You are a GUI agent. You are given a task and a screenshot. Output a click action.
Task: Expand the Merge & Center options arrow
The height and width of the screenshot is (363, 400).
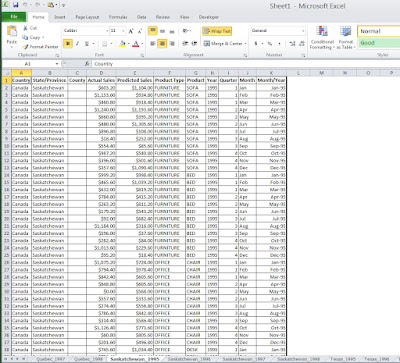245,44
